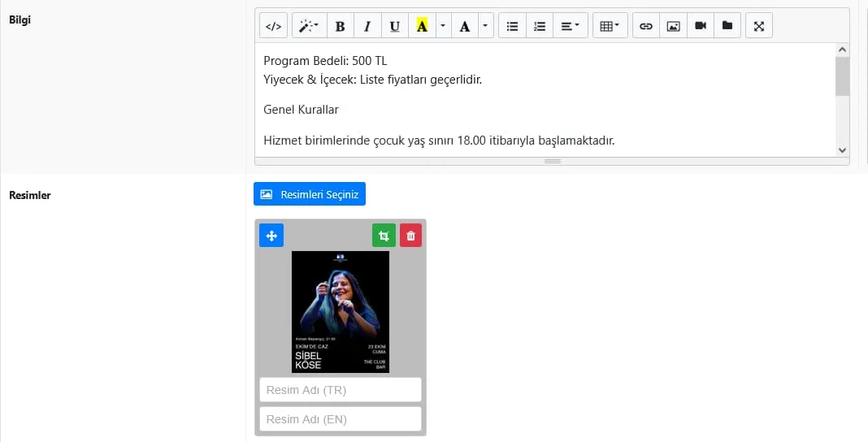Image resolution: width=868 pixels, height=442 pixels.
Task: Open the insert table dropdown
Action: point(610,26)
